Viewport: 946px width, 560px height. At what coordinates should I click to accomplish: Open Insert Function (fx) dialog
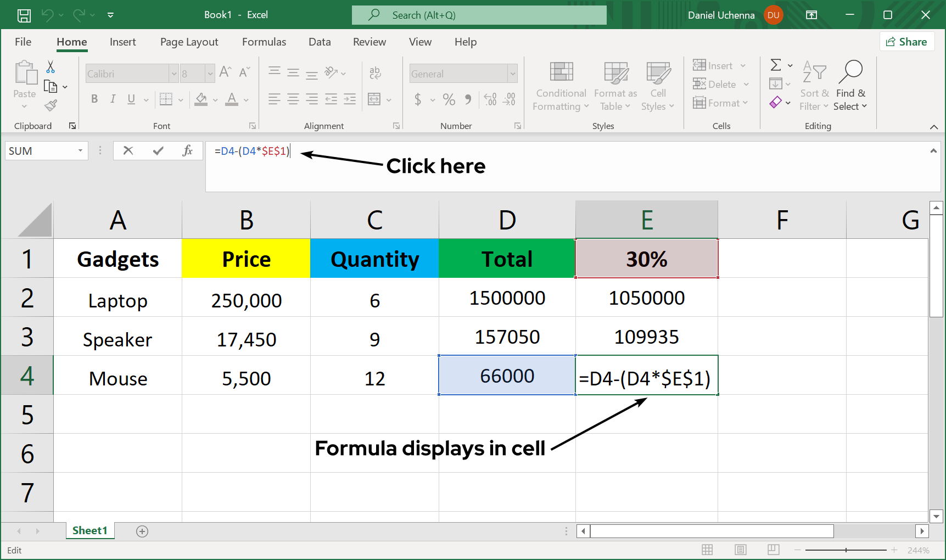point(187,151)
